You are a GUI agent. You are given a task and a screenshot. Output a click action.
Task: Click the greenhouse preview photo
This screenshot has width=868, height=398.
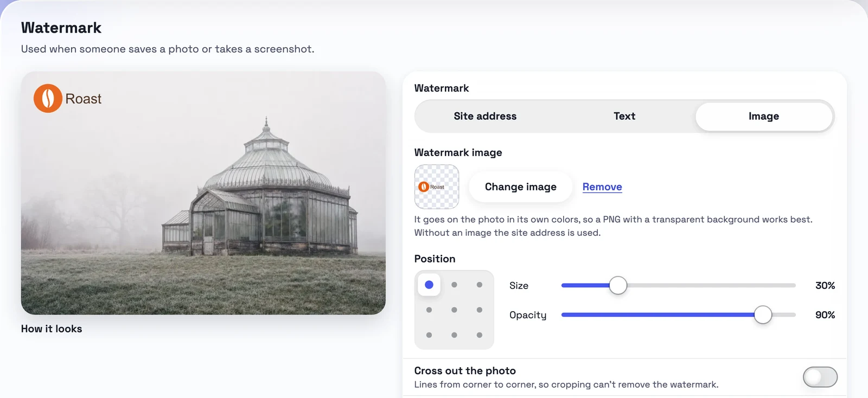203,193
